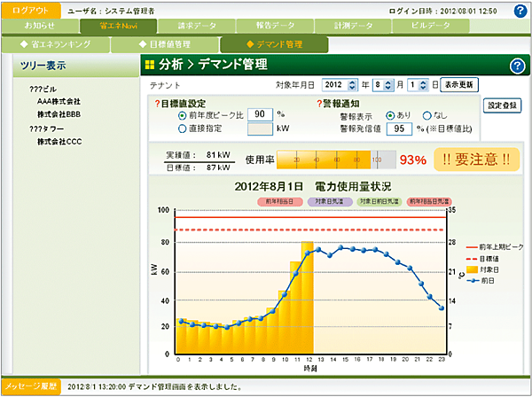Open the ビルデータ tab
This screenshot has height=397, width=532.
point(431,26)
